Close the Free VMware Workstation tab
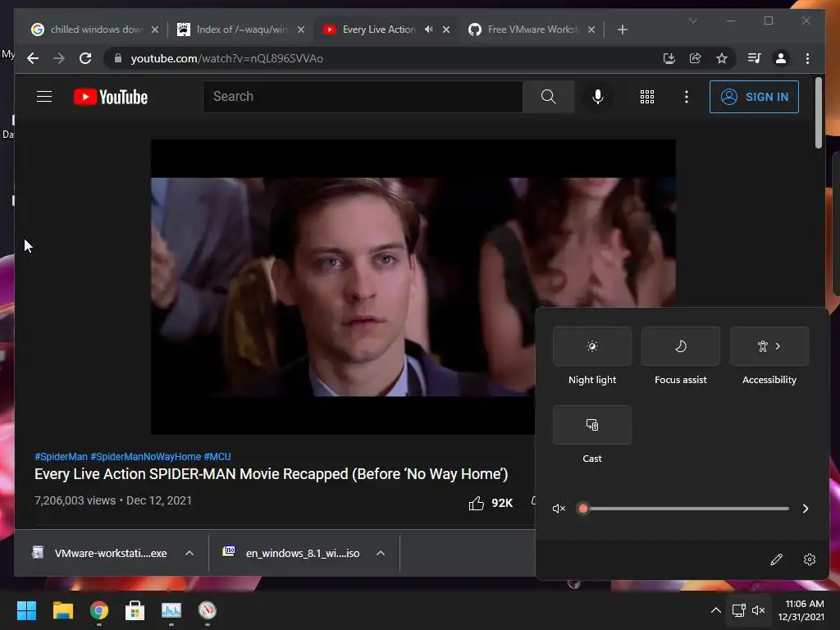 coord(591,30)
